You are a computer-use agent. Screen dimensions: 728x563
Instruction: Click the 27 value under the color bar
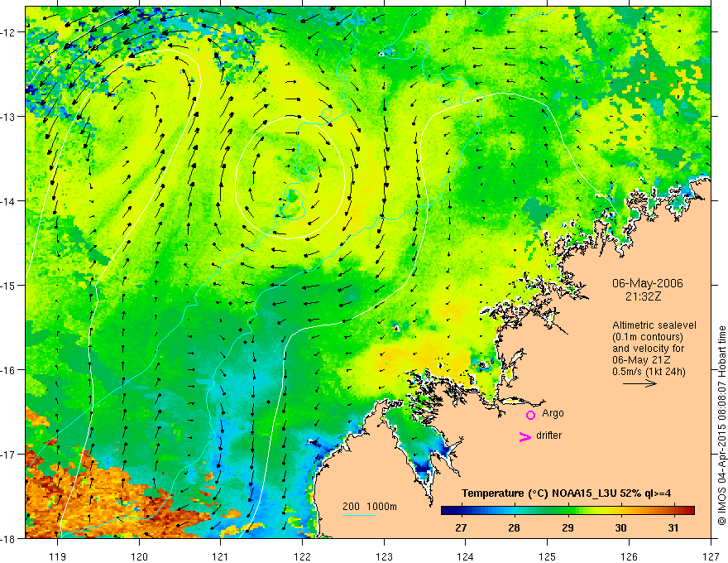[x=461, y=527]
